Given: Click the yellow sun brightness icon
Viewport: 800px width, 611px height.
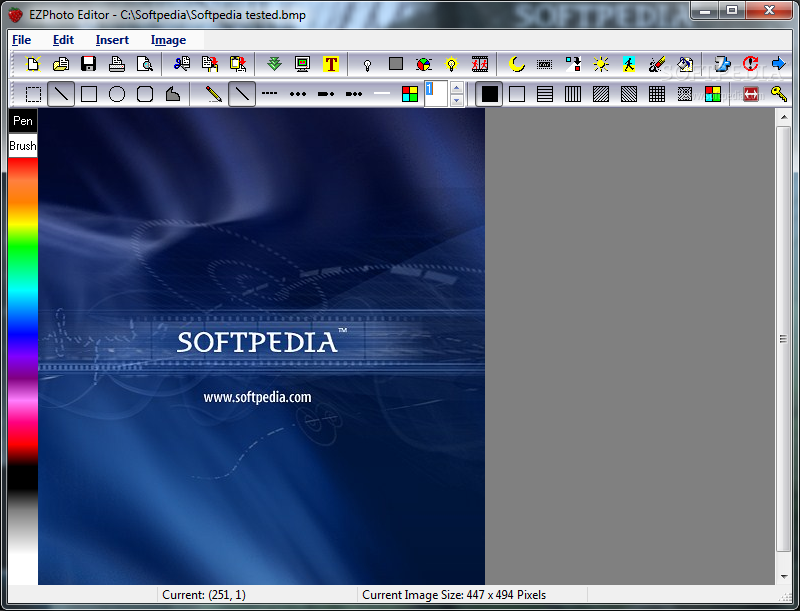Looking at the screenshot, I should tap(601, 64).
